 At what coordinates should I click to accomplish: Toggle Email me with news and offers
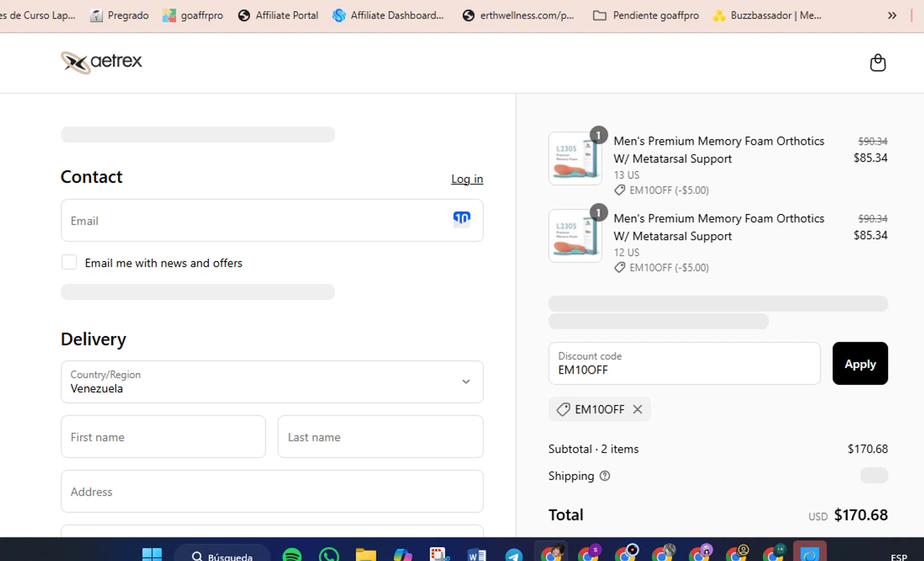(x=69, y=262)
